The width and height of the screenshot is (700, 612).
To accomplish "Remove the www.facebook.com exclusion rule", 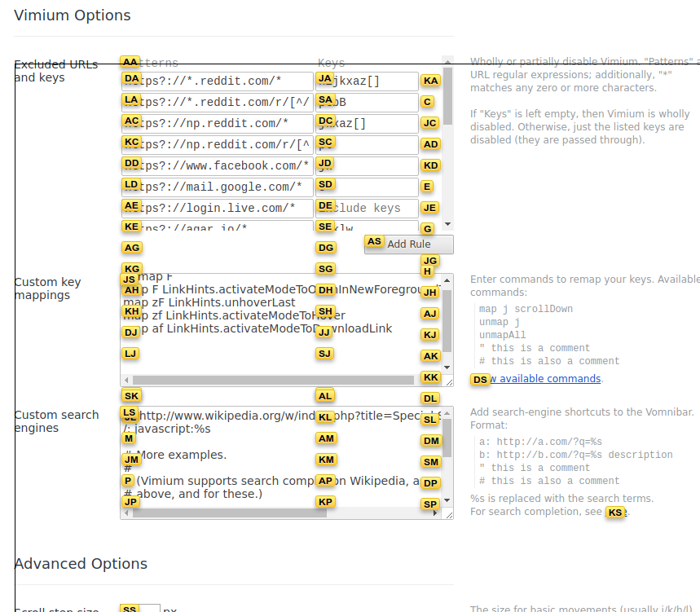I will click(430, 165).
